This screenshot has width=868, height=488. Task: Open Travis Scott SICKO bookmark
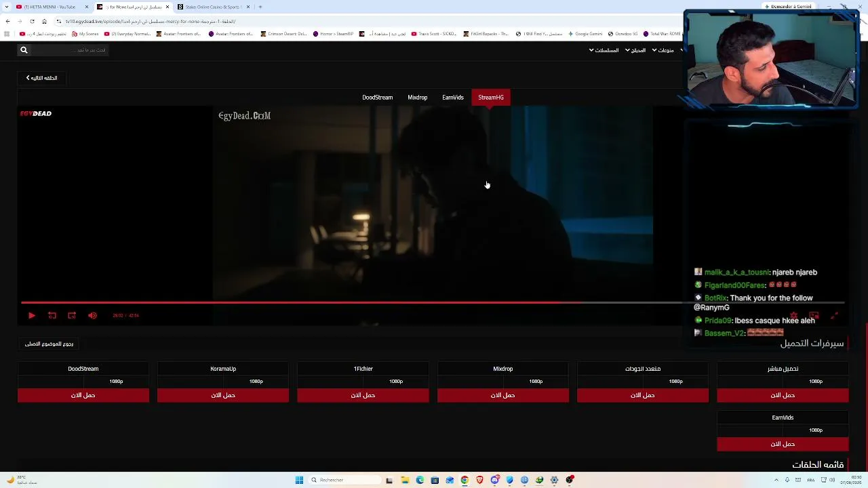coord(434,34)
